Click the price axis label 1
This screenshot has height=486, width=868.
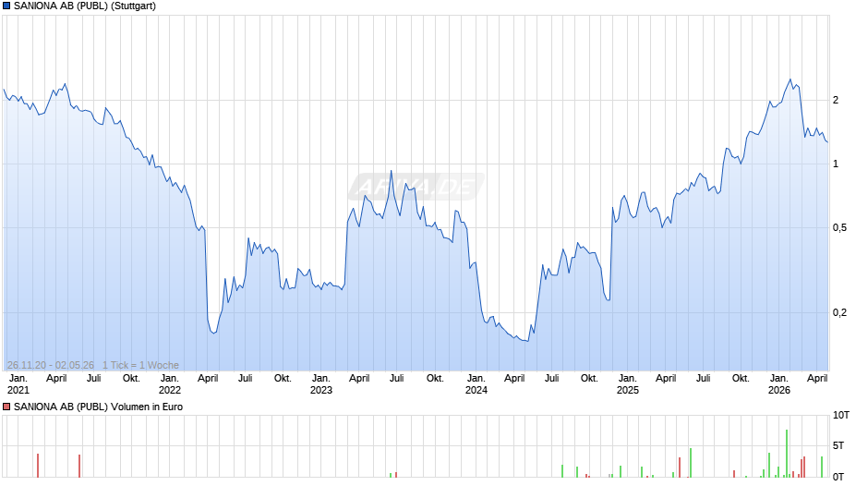click(x=836, y=164)
